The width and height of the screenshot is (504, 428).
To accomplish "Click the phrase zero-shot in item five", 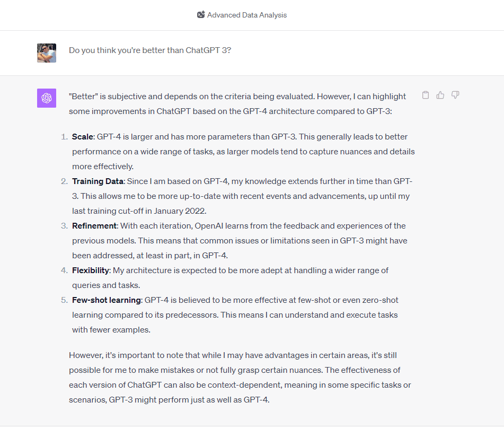I will pyautogui.click(x=380, y=300).
